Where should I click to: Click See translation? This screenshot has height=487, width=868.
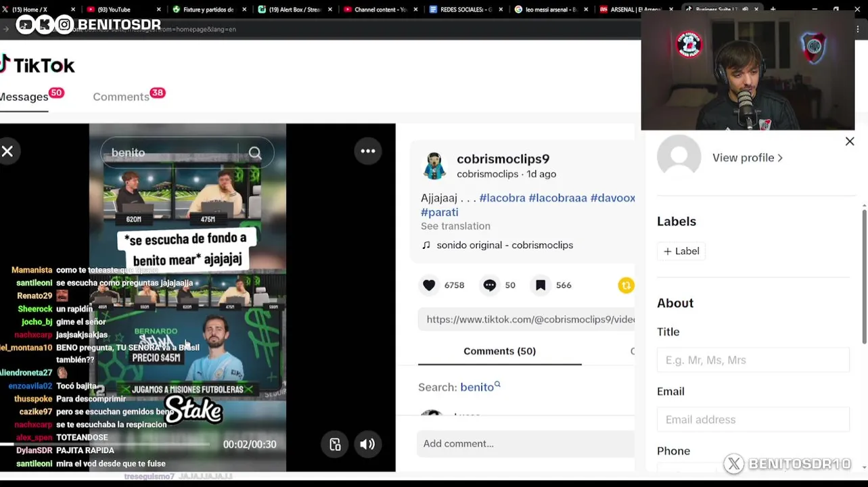455,226
